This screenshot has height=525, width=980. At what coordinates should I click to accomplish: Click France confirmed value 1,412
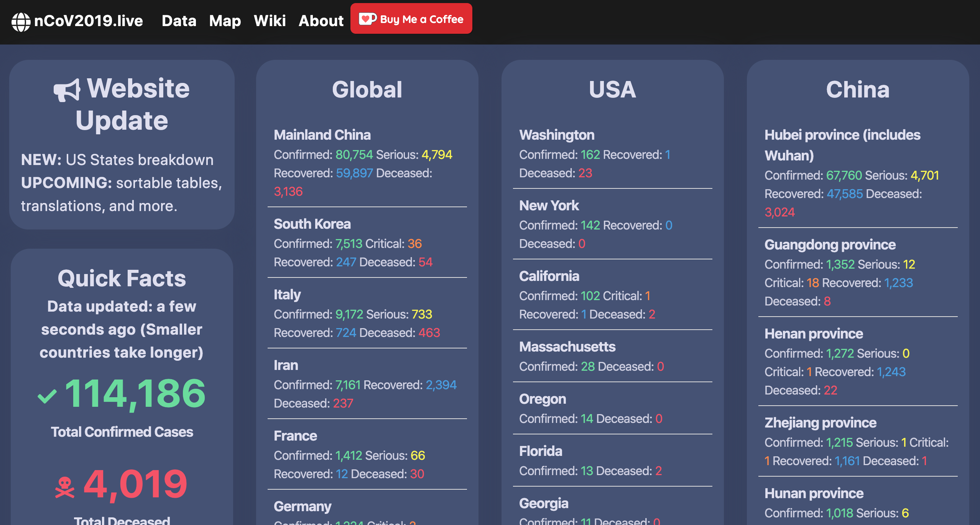(349, 456)
